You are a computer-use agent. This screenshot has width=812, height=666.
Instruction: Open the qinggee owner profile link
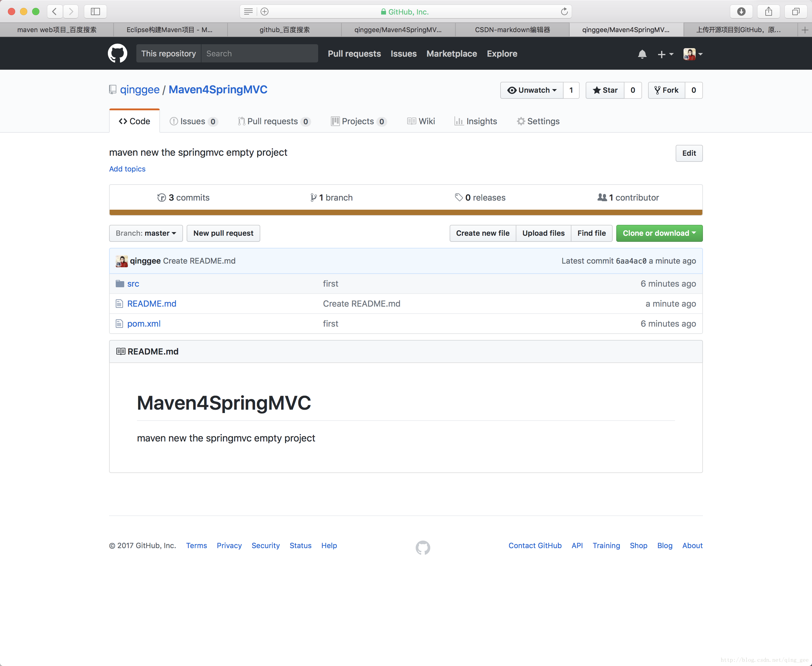(x=140, y=89)
